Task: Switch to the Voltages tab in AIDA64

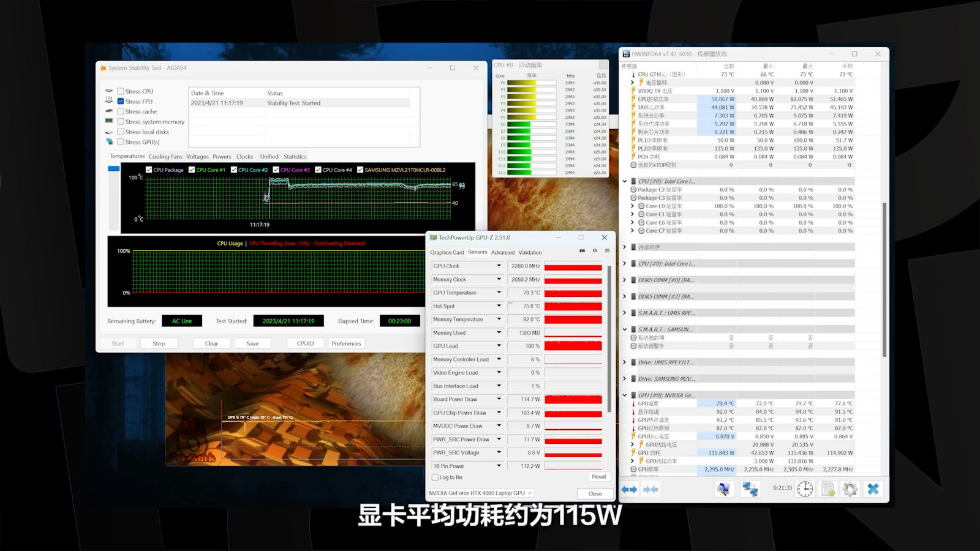Action: coord(197,157)
